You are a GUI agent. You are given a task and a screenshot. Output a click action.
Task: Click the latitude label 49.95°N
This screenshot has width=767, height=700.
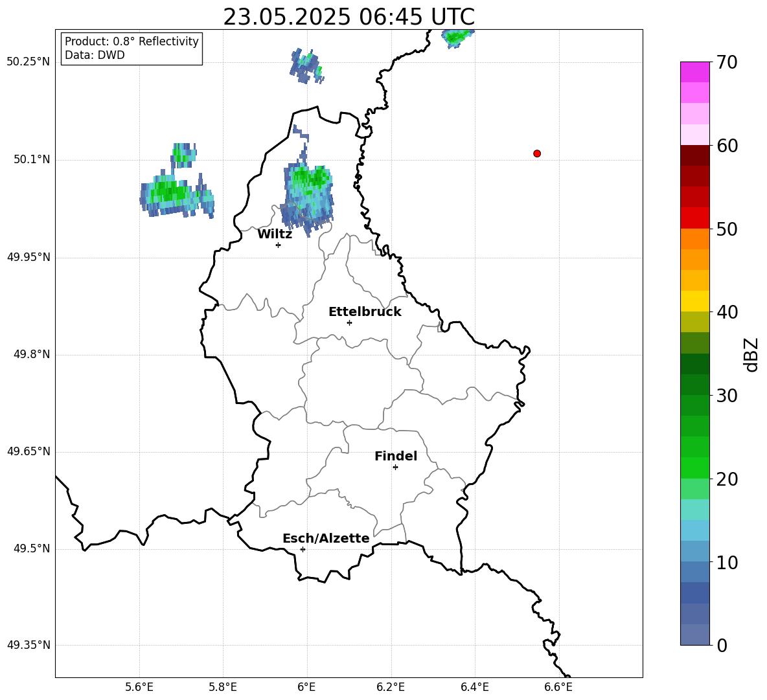pos(29,257)
